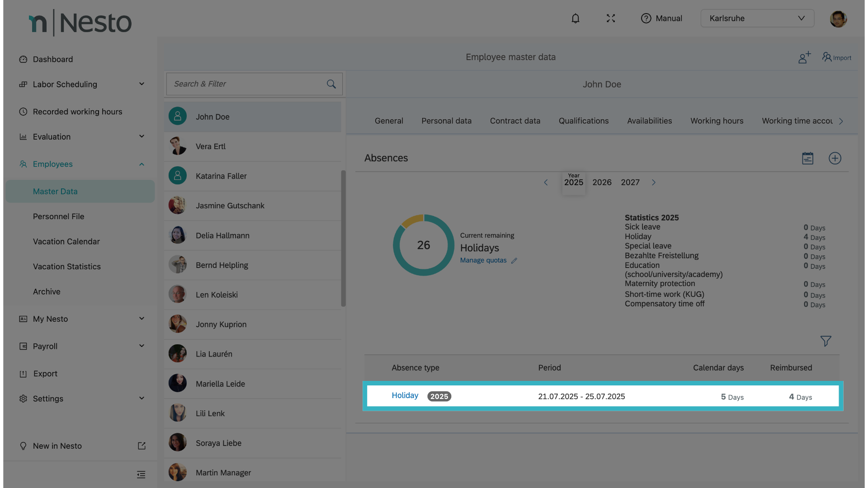Switch to the Contract data tab
Viewport: 868px width, 488px height.
click(x=515, y=121)
